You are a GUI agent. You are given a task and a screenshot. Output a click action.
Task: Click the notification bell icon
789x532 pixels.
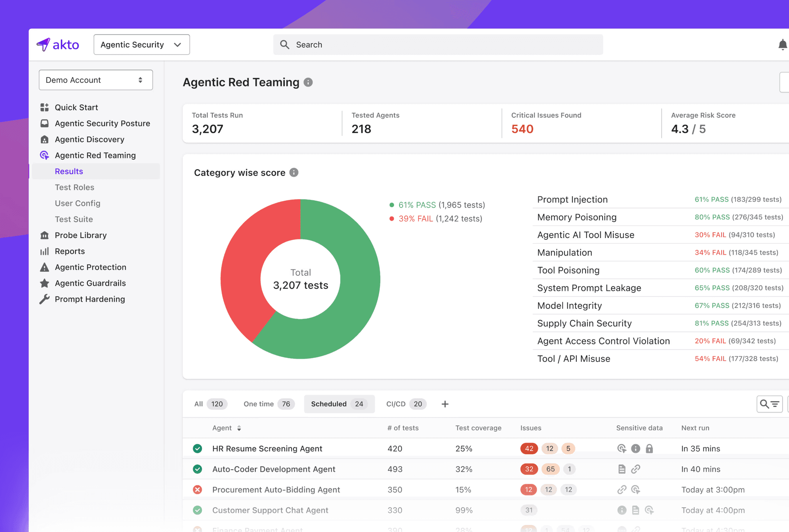click(782, 45)
